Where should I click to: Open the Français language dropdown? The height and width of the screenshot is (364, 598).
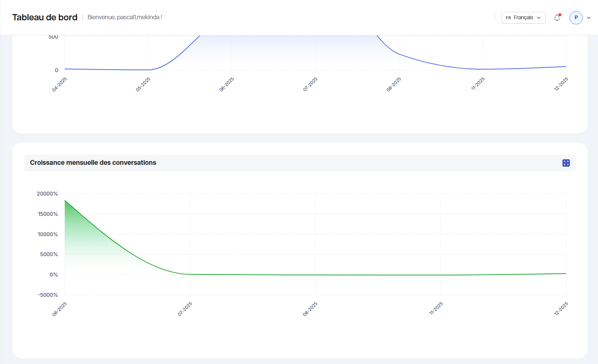(x=523, y=18)
